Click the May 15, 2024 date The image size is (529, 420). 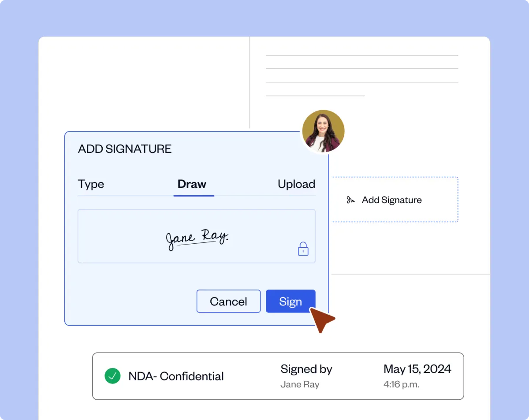[x=417, y=369]
